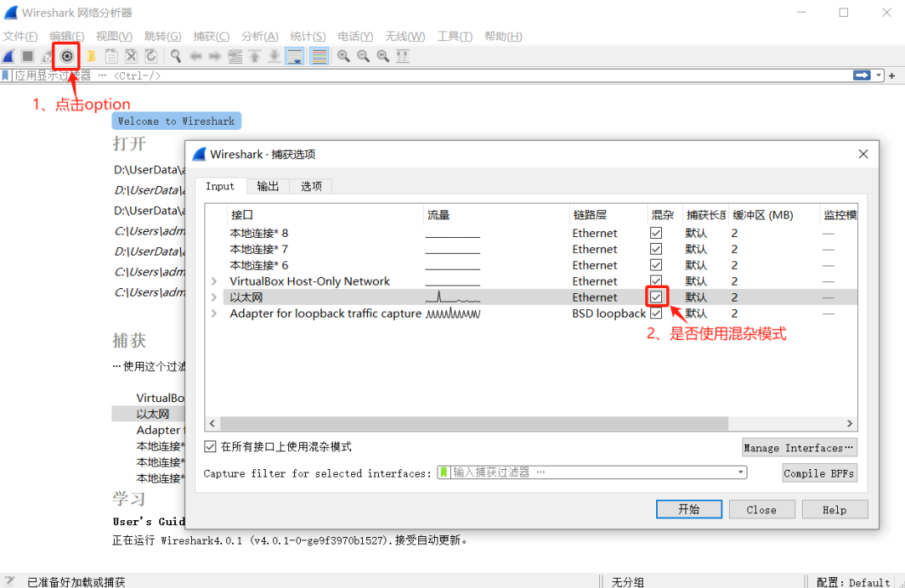Click the 链路层 column header

click(x=608, y=214)
